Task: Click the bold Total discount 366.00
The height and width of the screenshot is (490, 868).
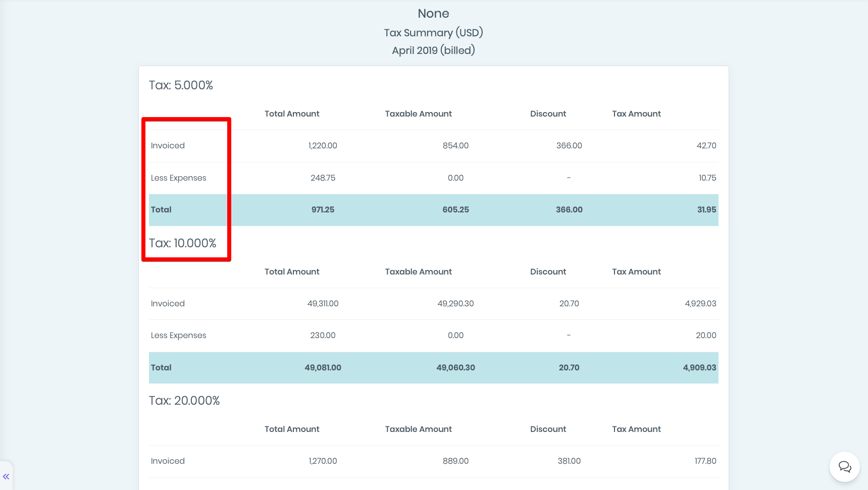Action: click(x=569, y=210)
